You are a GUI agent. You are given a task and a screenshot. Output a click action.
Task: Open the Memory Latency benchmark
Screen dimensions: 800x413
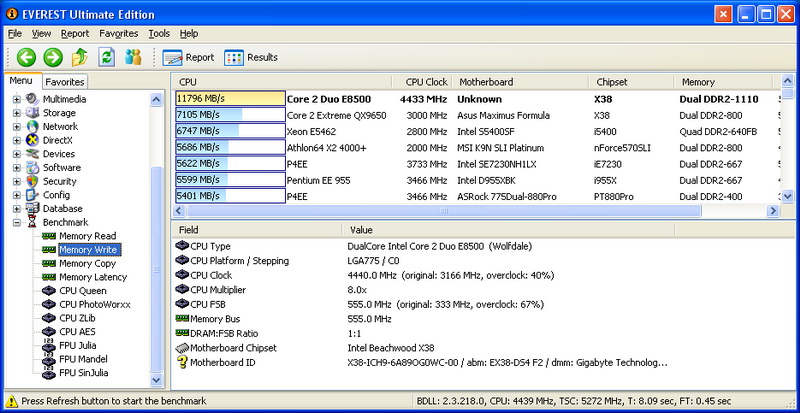click(93, 277)
